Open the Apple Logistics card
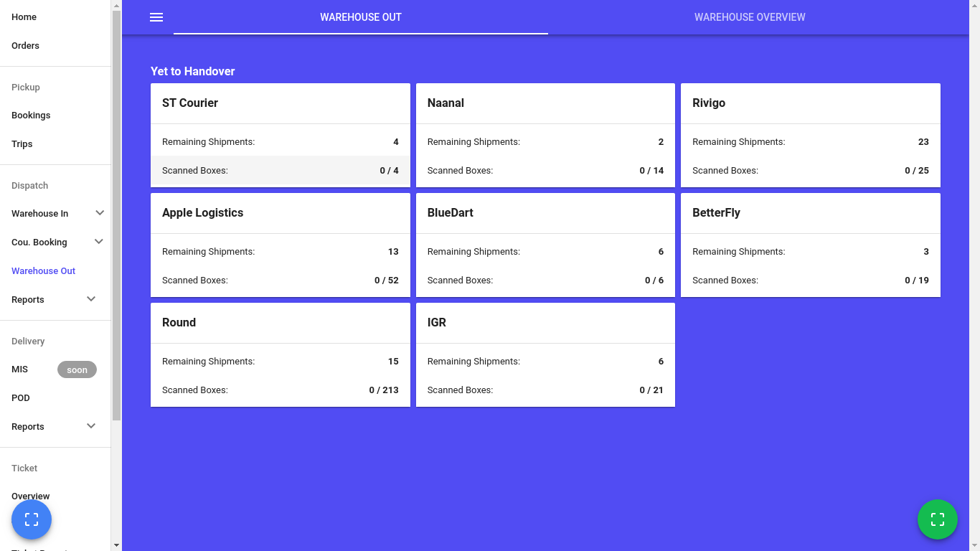980x551 pixels. (280, 213)
